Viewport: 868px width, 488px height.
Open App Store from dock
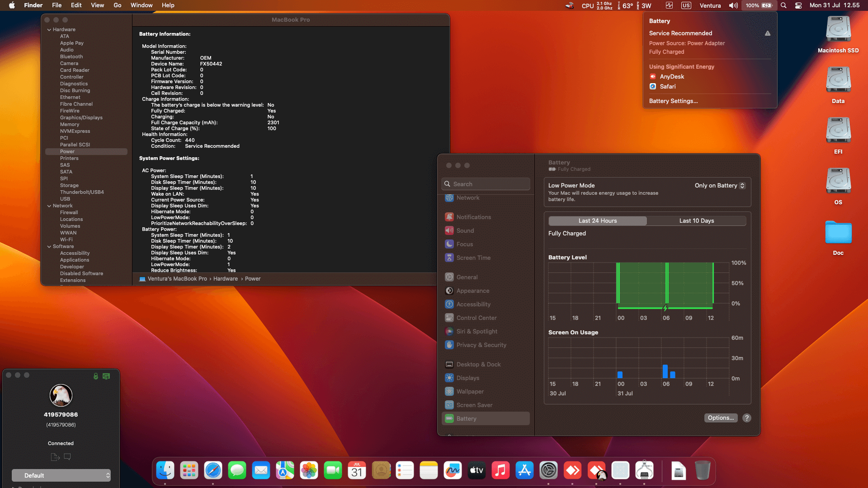(524, 471)
